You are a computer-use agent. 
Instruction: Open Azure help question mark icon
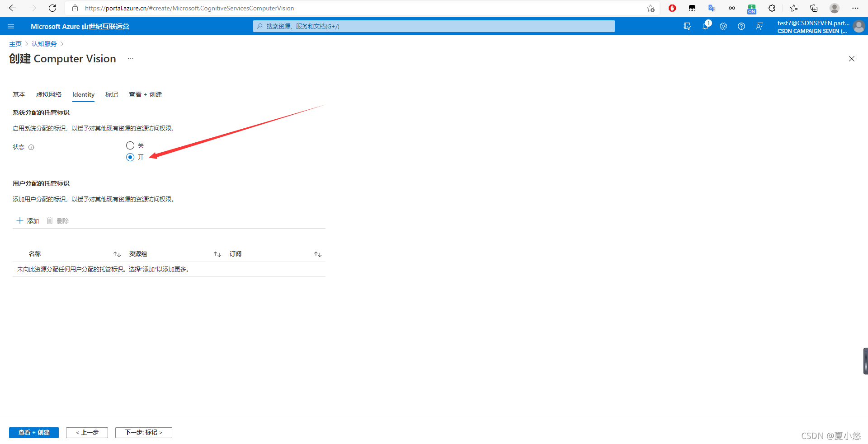741,26
